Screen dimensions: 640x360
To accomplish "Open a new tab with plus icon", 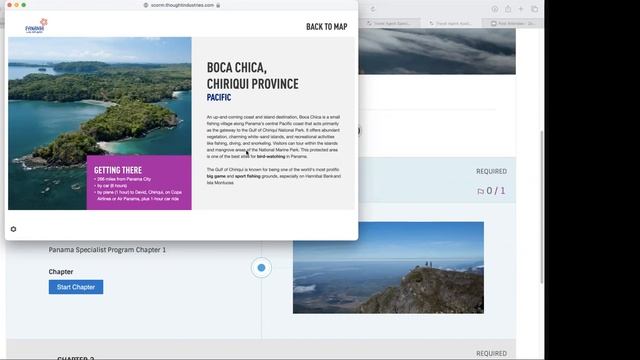I will point(521,9).
